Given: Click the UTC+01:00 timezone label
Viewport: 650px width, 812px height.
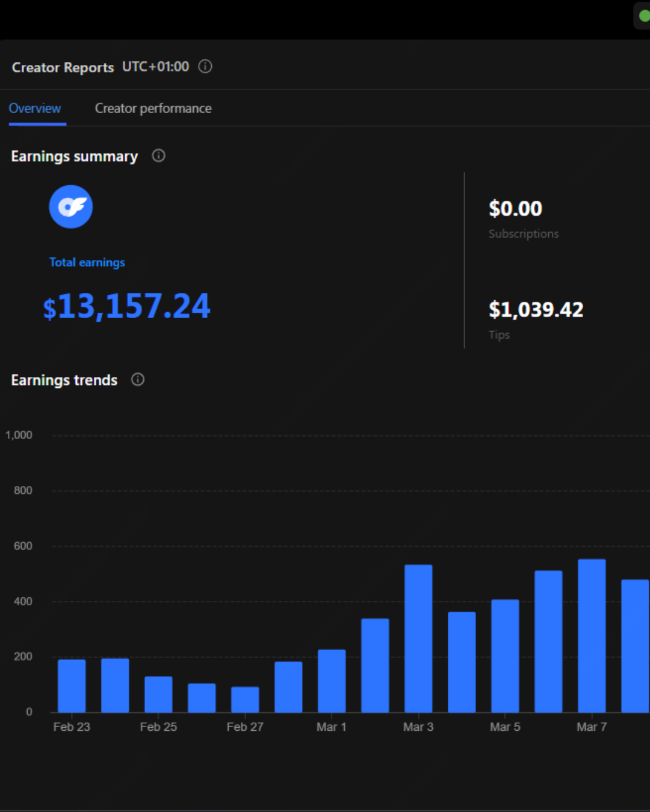Looking at the screenshot, I should point(155,67).
